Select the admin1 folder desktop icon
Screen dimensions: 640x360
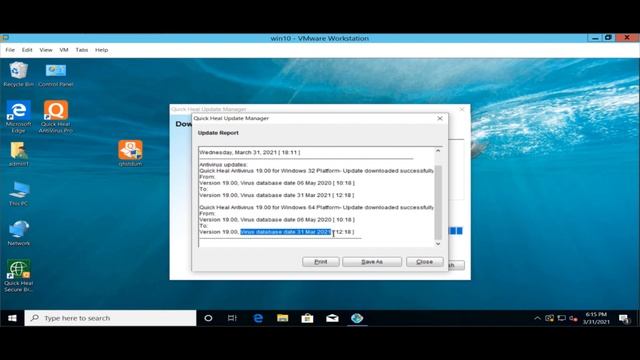point(18,154)
